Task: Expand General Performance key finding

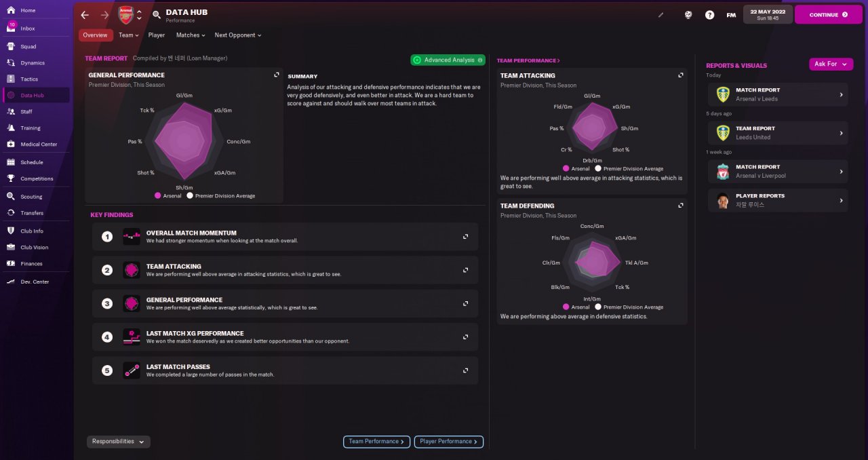Action: click(465, 303)
